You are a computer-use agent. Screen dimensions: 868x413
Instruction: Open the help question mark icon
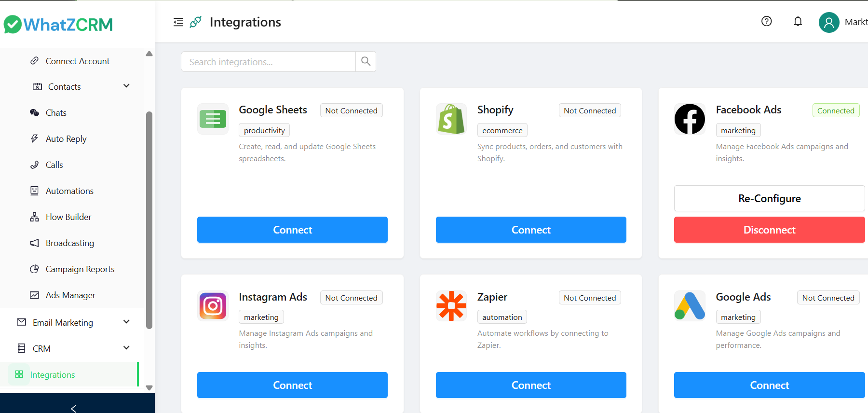[x=766, y=21]
